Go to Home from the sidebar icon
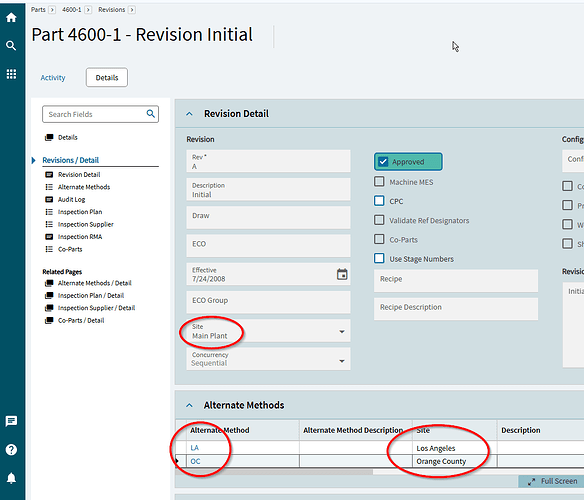The width and height of the screenshot is (584, 500). [x=11, y=18]
